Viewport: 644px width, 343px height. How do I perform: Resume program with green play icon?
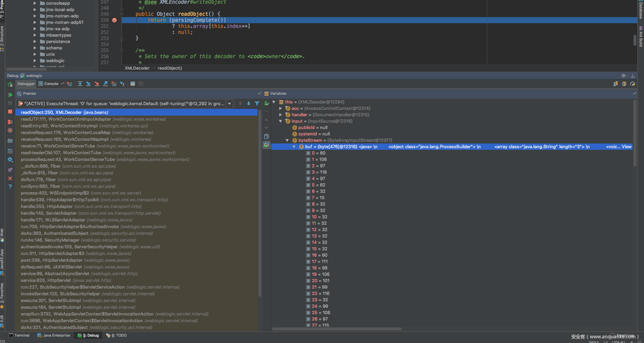10,95
